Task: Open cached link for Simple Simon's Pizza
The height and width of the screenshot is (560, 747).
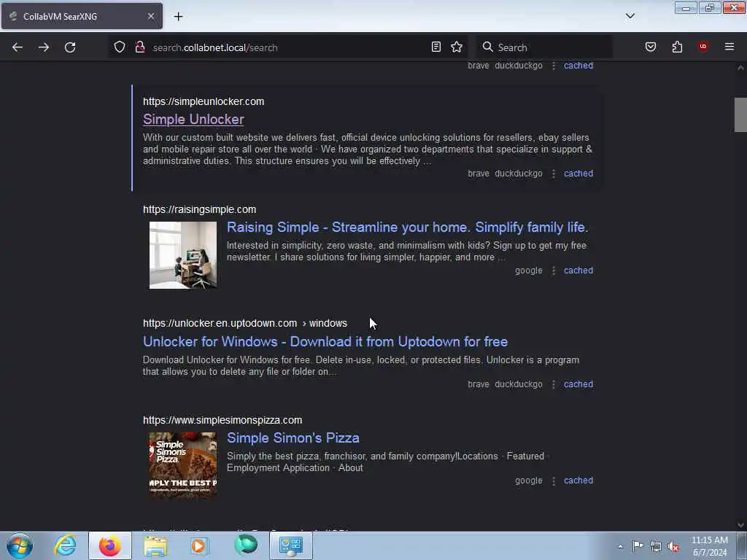Action: click(578, 481)
